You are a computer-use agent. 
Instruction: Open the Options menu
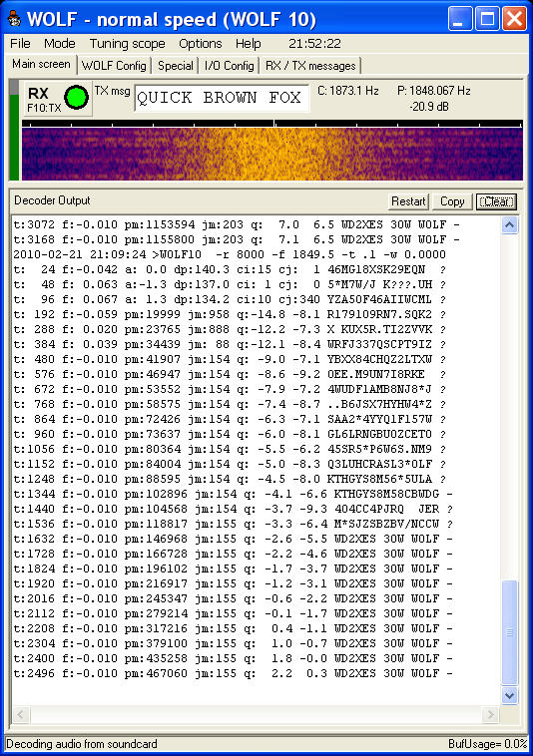click(x=201, y=44)
